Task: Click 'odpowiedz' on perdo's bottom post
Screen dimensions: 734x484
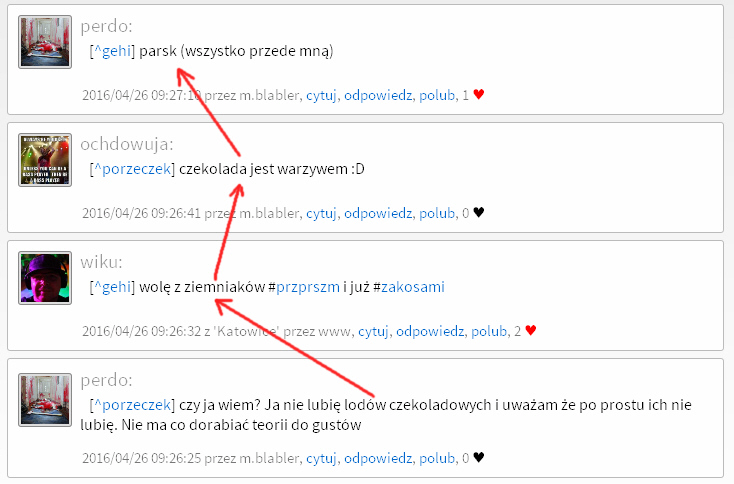Action: tap(378, 458)
